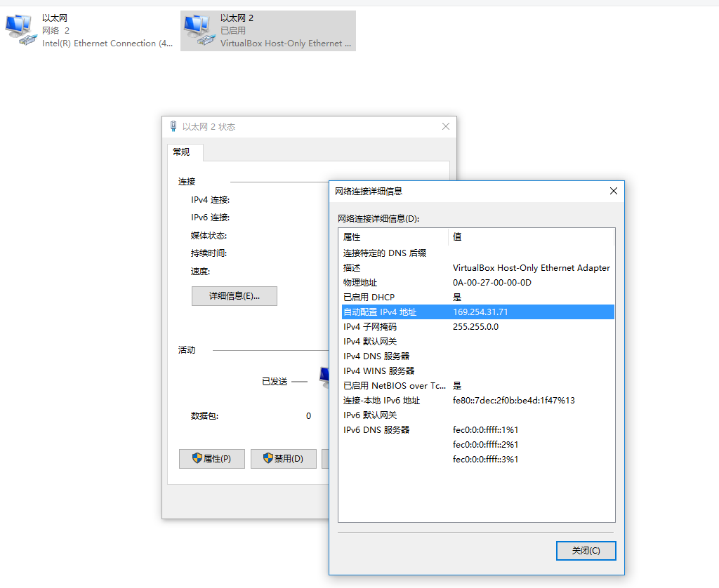Open 详细信息(E)... button

click(235, 296)
